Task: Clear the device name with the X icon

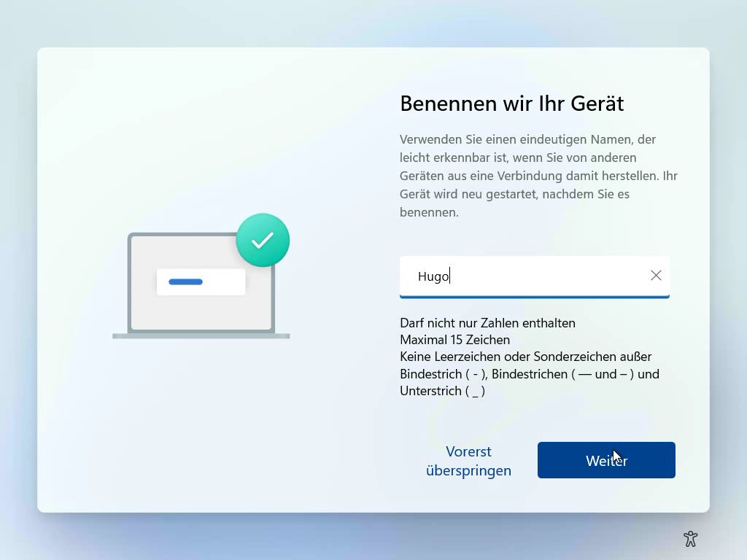Action: [x=656, y=276]
